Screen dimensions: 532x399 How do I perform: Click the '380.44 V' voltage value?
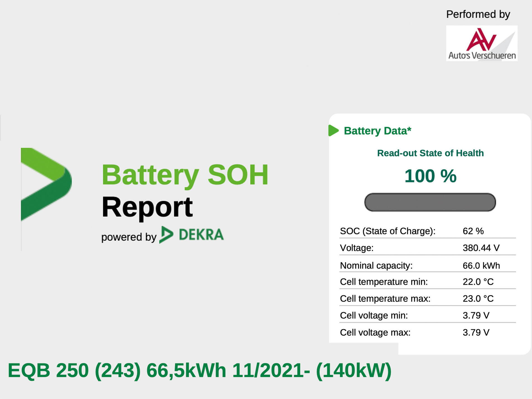click(481, 248)
